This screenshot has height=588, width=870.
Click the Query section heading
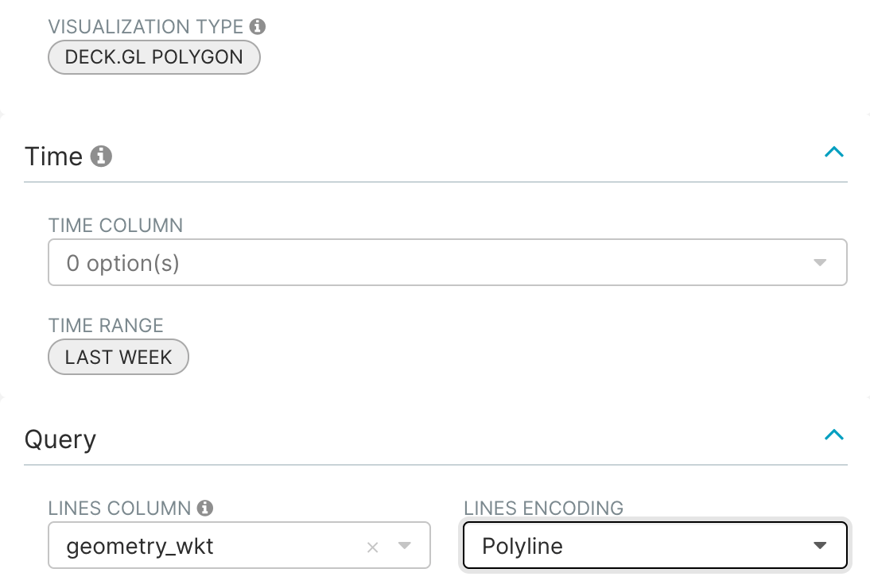click(x=60, y=439)
